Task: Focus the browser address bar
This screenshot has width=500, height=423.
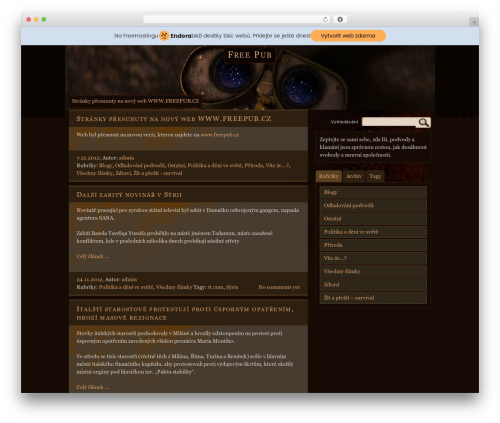Action: click(237, 19)
